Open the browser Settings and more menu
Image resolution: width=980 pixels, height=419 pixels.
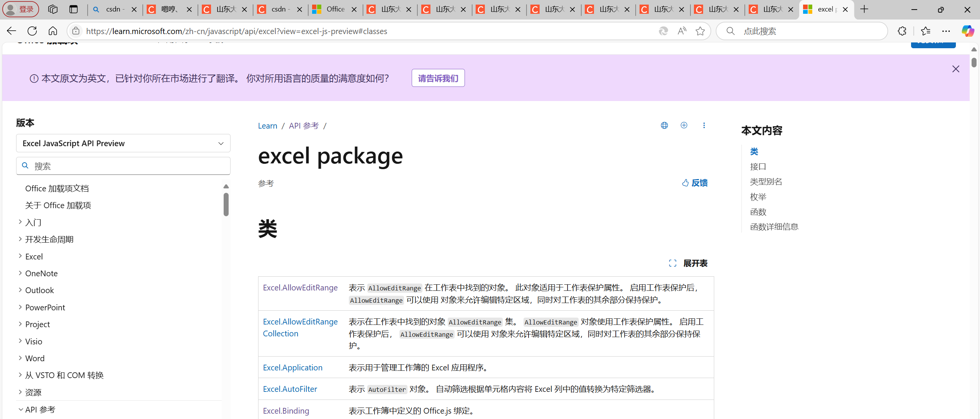(946, 31)
